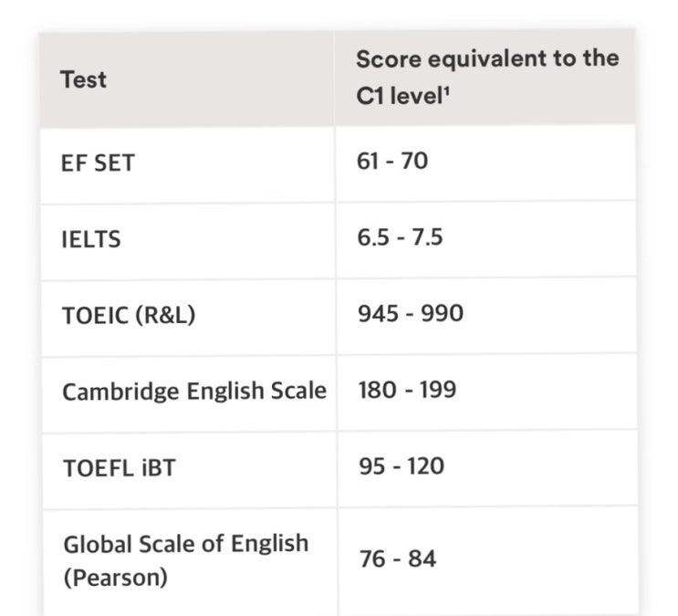Click the TOEIC (R&L) cell
This screenshot has width=678, height=616.
point(129,316)
